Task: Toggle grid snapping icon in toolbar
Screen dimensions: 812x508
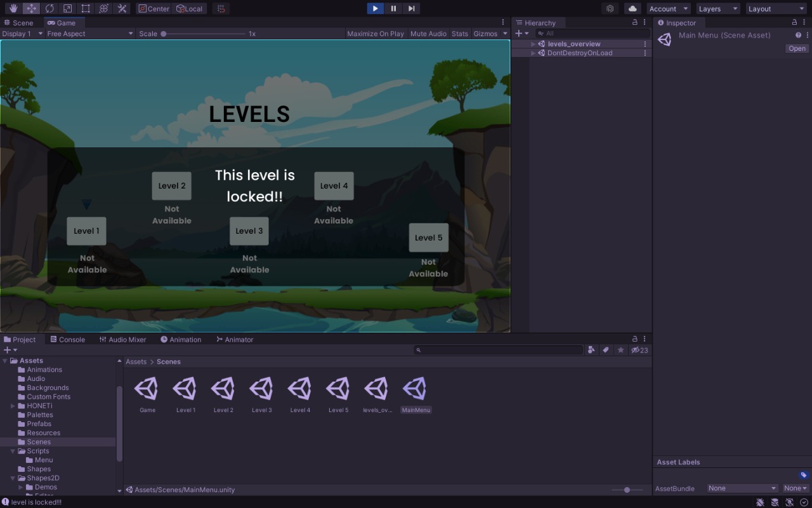Action: pos(221,8)
